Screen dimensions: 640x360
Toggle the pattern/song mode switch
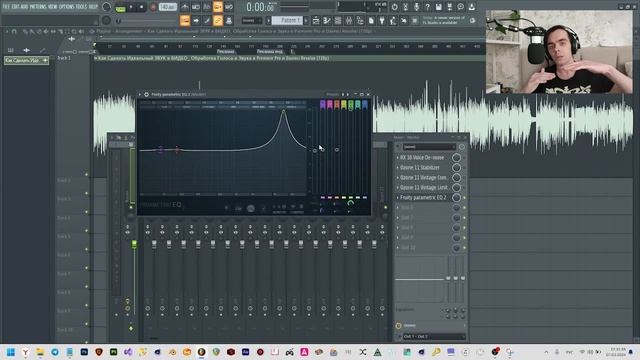[120, 7]
